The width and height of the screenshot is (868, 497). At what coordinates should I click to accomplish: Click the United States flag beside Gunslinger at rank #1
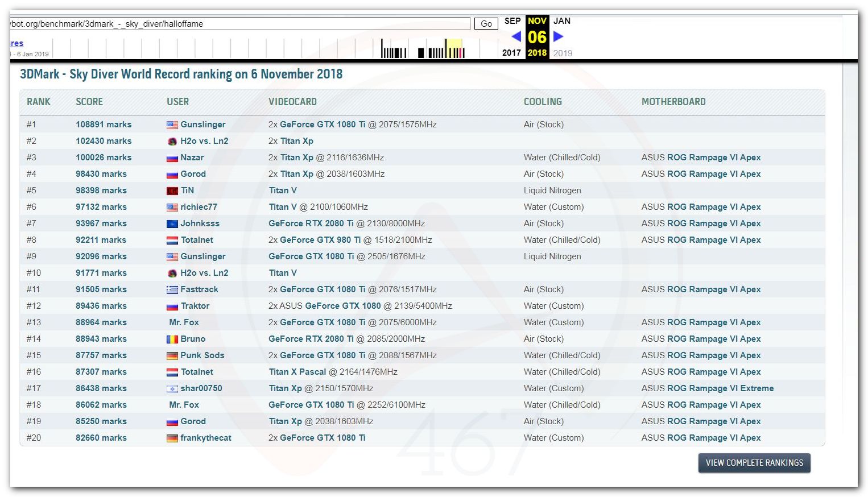[x=172, y=125]
